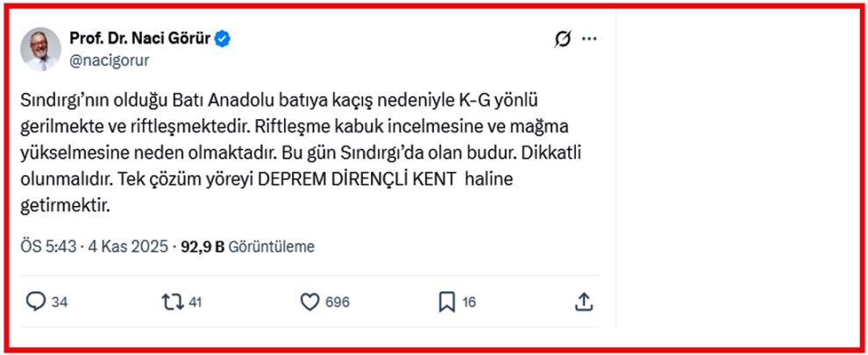
Task: Click the 92,9 B view count
Action: tap(203, 247)
